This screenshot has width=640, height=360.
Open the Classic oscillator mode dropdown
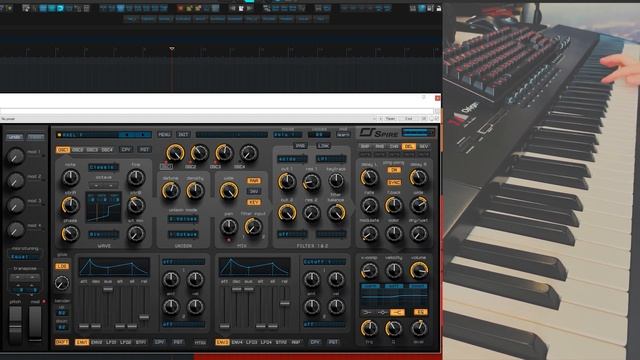[x=104, y=167]
